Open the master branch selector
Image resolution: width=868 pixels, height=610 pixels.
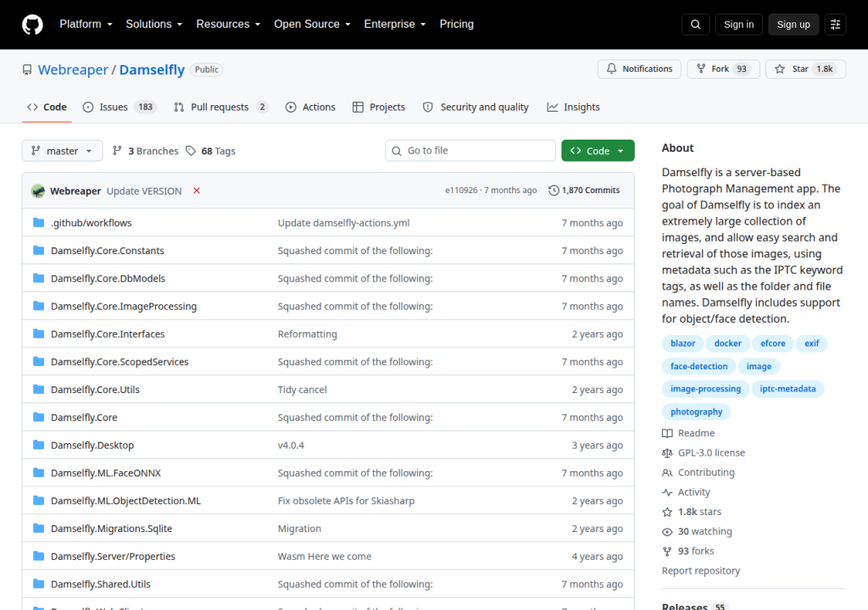tap(62, 151)
